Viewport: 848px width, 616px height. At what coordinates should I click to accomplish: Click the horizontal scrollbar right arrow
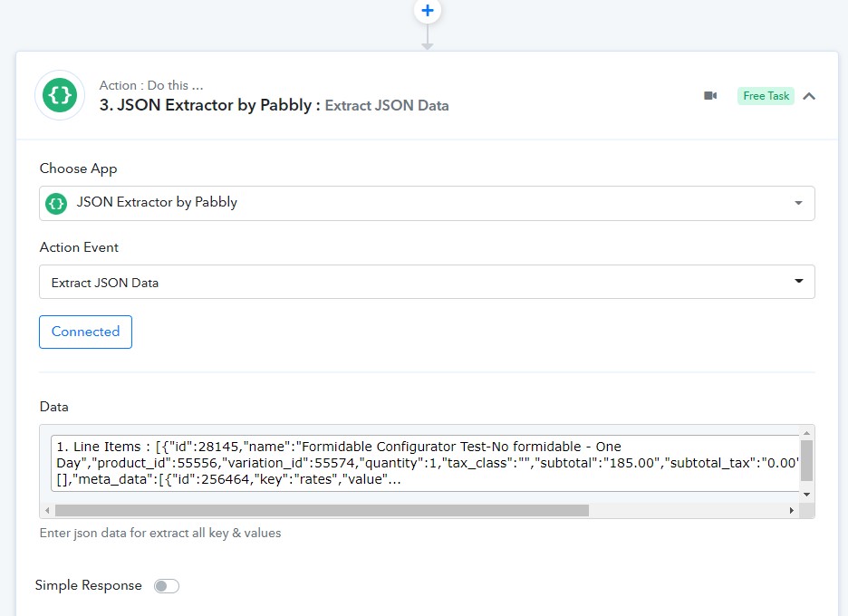[792, 511]
